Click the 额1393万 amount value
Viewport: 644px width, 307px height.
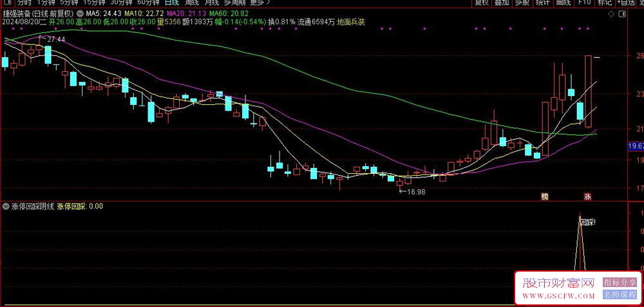pos(198,22)
